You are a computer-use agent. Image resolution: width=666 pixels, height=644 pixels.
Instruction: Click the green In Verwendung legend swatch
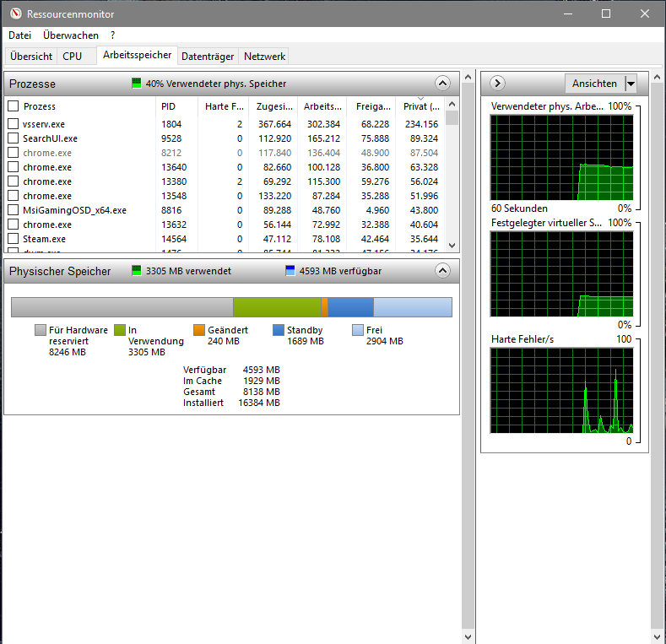[120, 330]
